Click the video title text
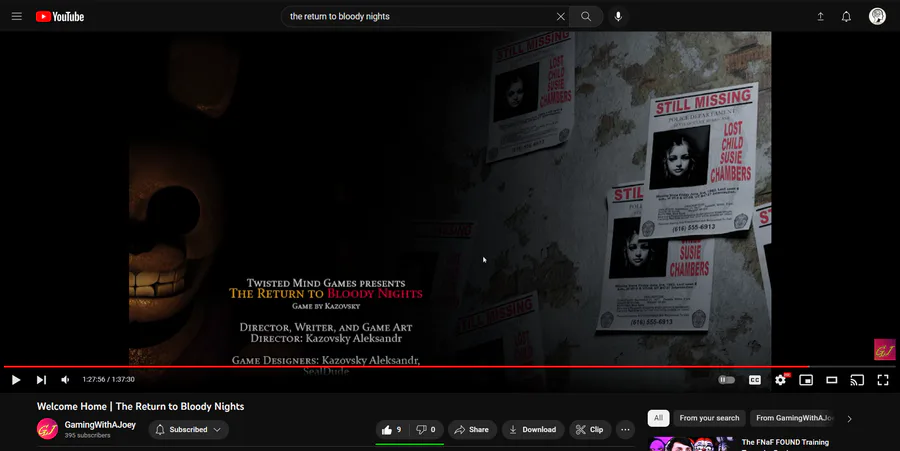Screen dimensions: 900x451 [141, 406]
